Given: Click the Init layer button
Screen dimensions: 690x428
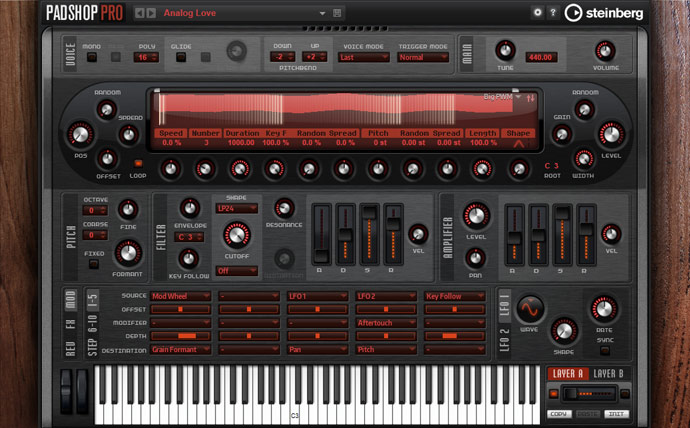Looking at the screenshot, I should coord(617,414).
